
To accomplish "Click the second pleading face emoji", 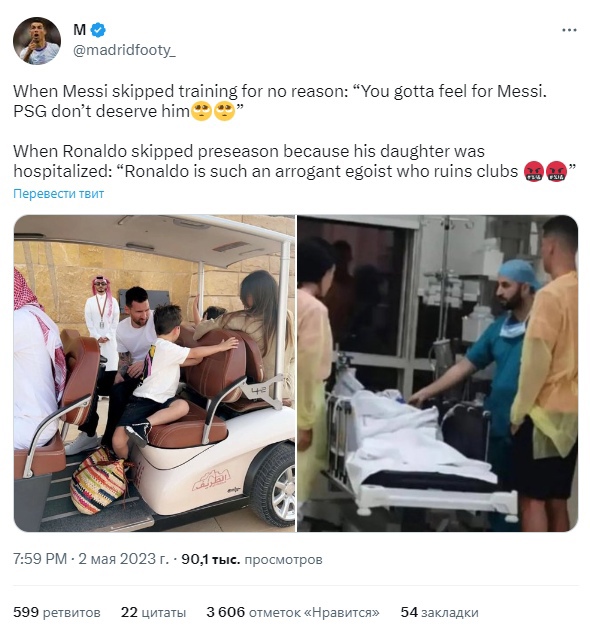I will click(224, 111).
